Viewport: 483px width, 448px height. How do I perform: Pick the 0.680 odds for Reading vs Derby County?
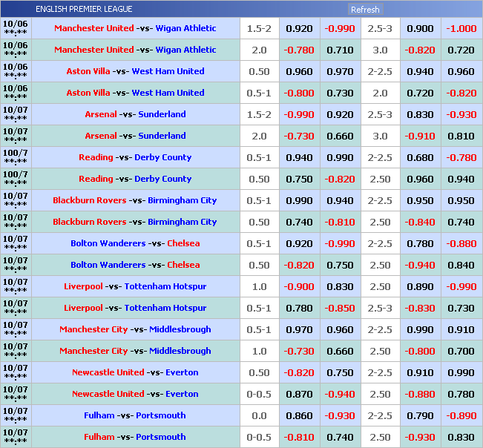click(419, 157)
